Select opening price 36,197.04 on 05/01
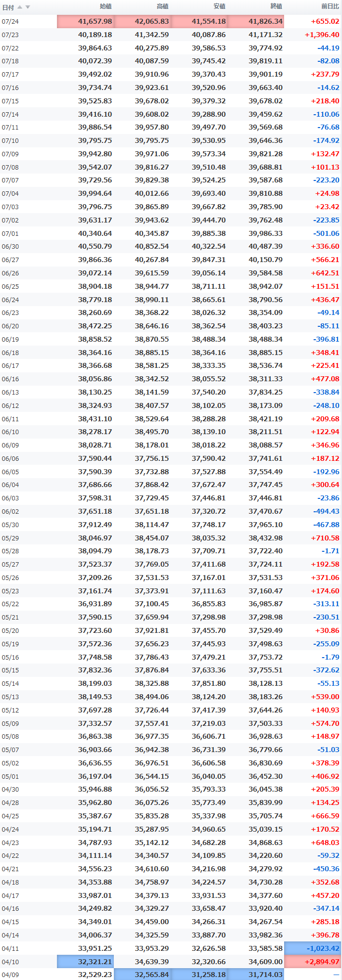This screenshot has width=342, height=980. click(x=95, y=776)
